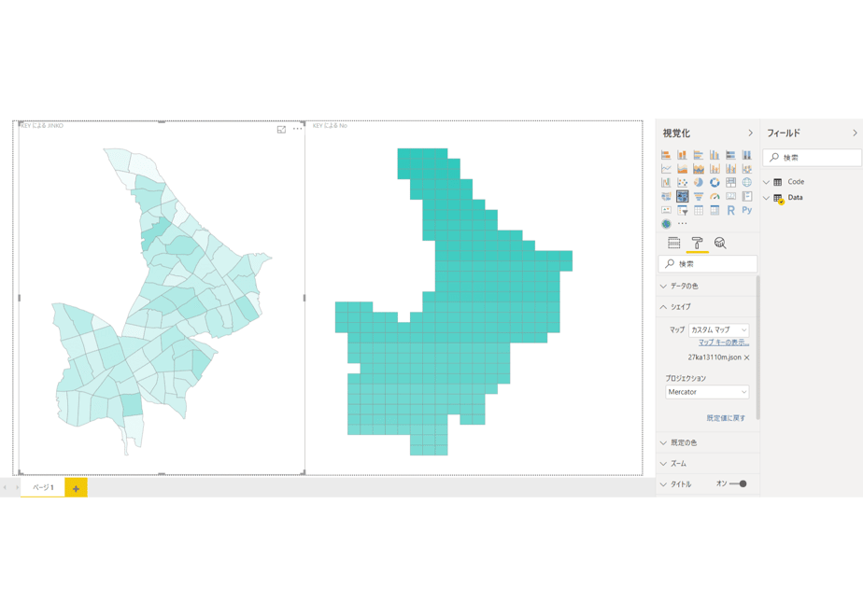Select line and stacked column chart visual
Viewport: 863px width, 616px height.
click(714, 168)
